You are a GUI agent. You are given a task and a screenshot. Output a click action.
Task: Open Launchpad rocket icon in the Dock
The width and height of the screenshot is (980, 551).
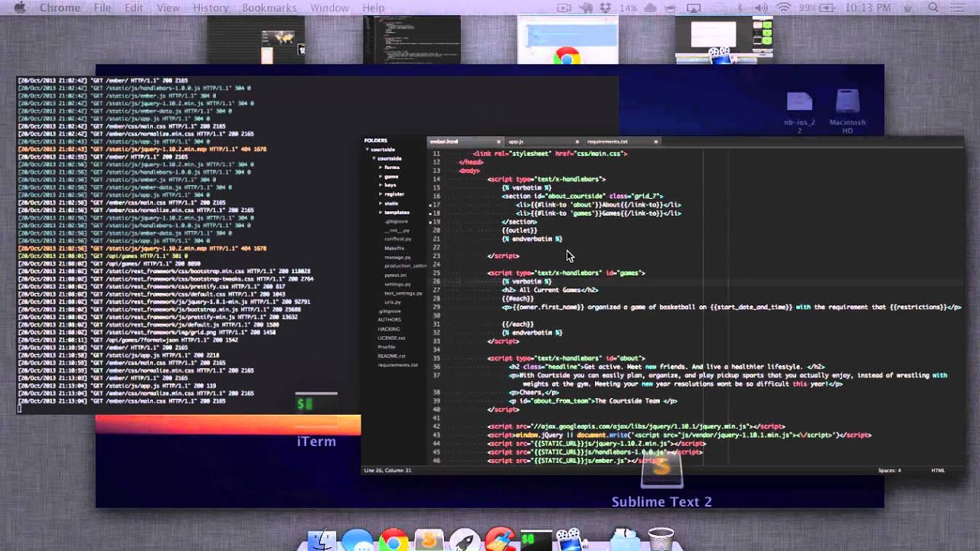pos(465,541)
